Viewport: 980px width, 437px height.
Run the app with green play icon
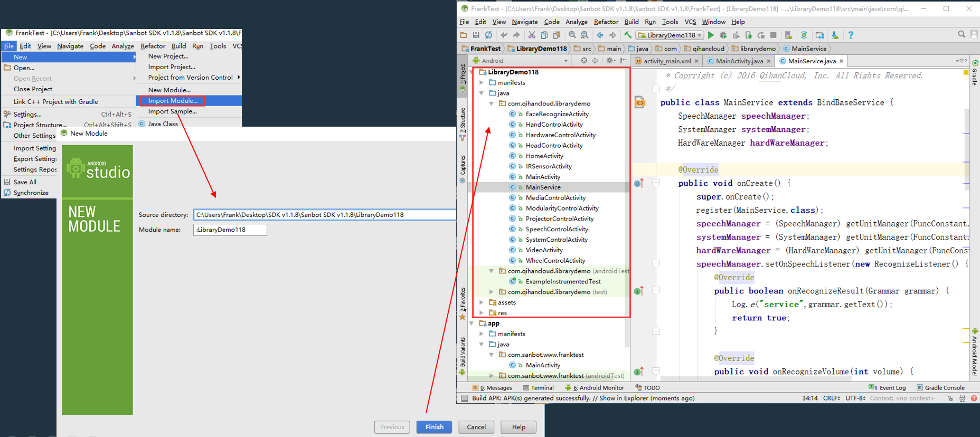[x=711, y=35]
